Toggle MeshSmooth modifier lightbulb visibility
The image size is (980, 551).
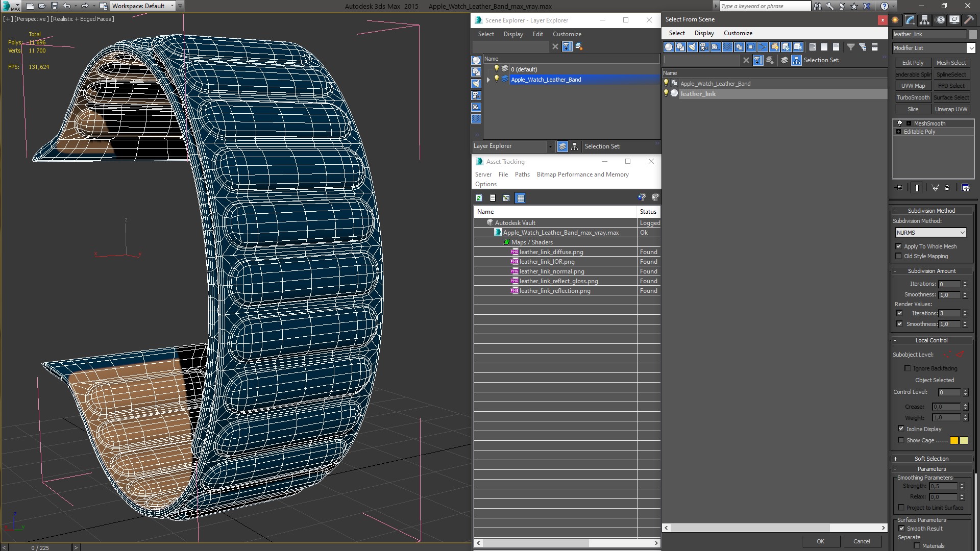tap(900, 123)
